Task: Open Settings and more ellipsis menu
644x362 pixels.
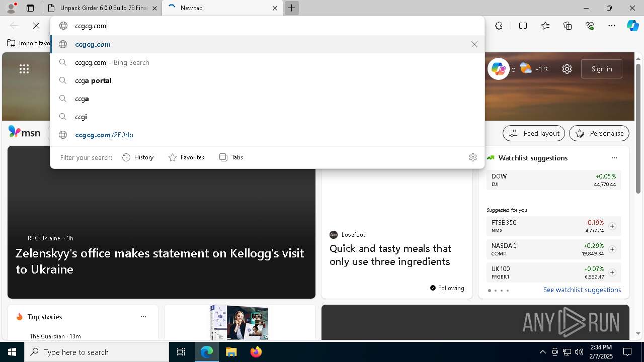Action: coord(612,26)
